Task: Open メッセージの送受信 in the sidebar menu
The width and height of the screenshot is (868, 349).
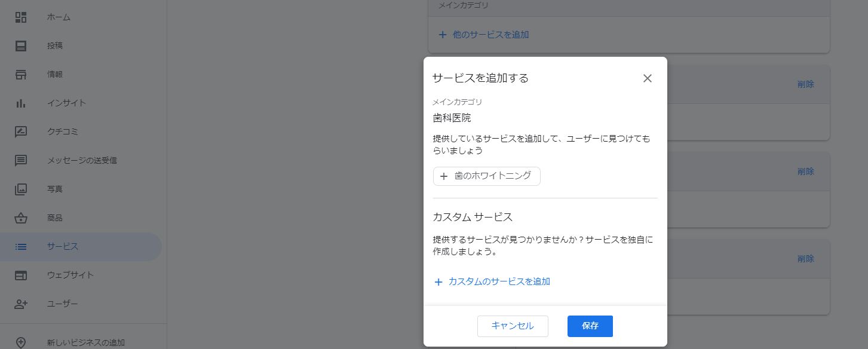Action: (82, 160)
